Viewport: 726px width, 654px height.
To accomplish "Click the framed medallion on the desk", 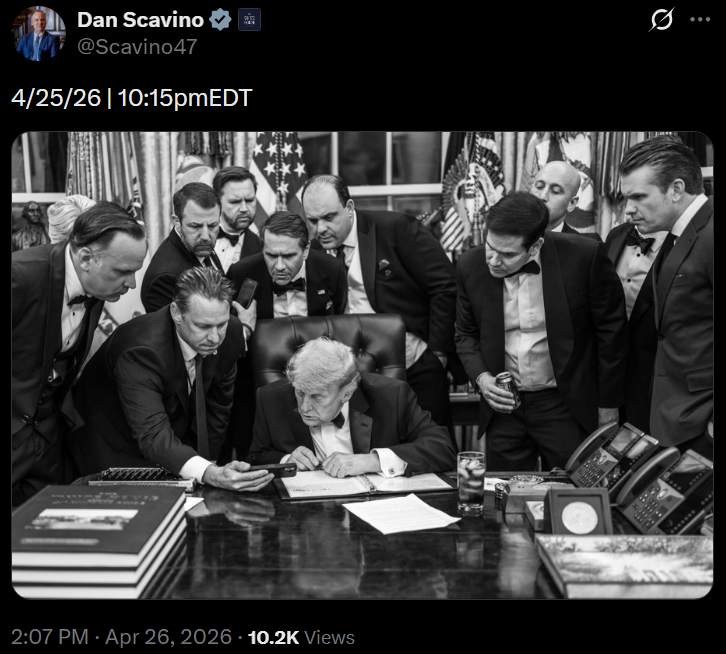I will point(578,513).
